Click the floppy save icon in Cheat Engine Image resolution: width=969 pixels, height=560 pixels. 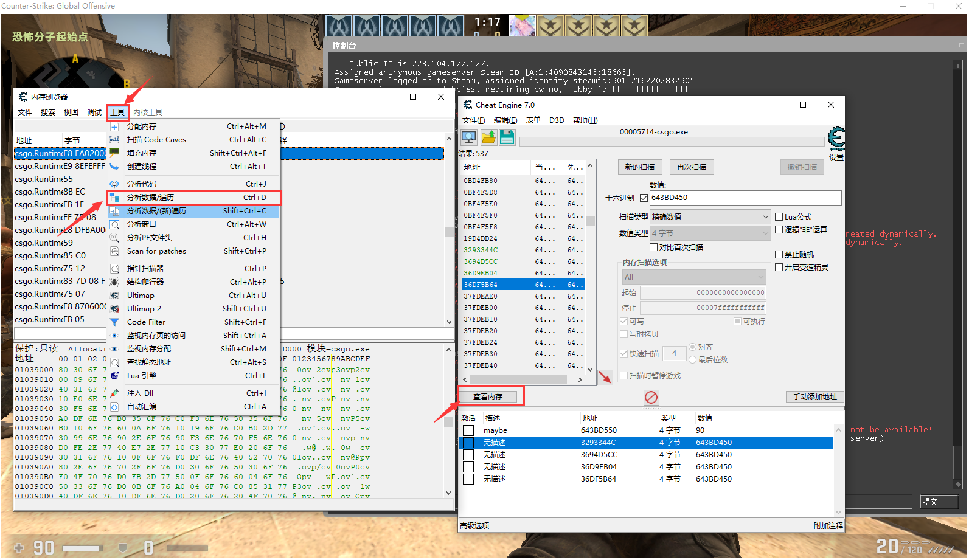507,137
